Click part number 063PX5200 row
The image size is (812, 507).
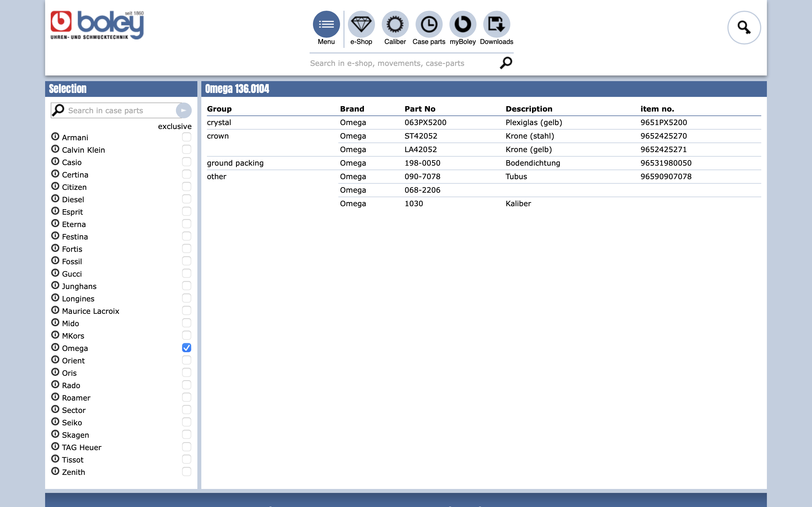click(x=425, y=123)
